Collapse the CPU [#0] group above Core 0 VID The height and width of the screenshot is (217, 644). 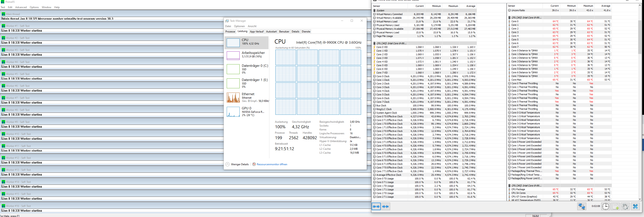coord(374,43)
